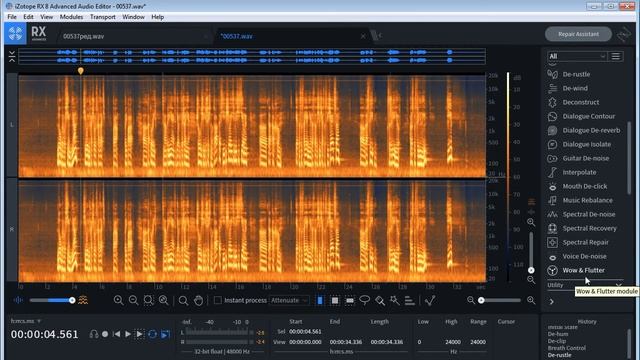640x360 pixels.
Task: Click zoom to selection icon
Action: 148,300
